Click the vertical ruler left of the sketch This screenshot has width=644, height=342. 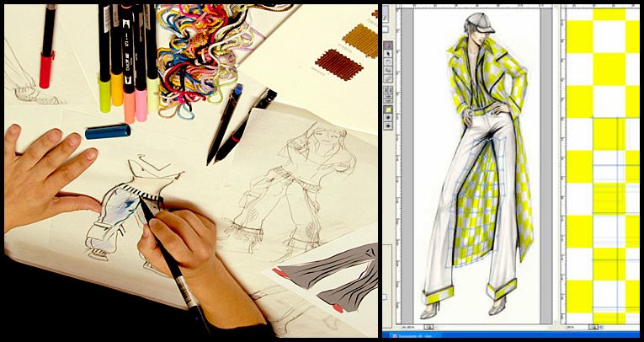click(400, 168)
